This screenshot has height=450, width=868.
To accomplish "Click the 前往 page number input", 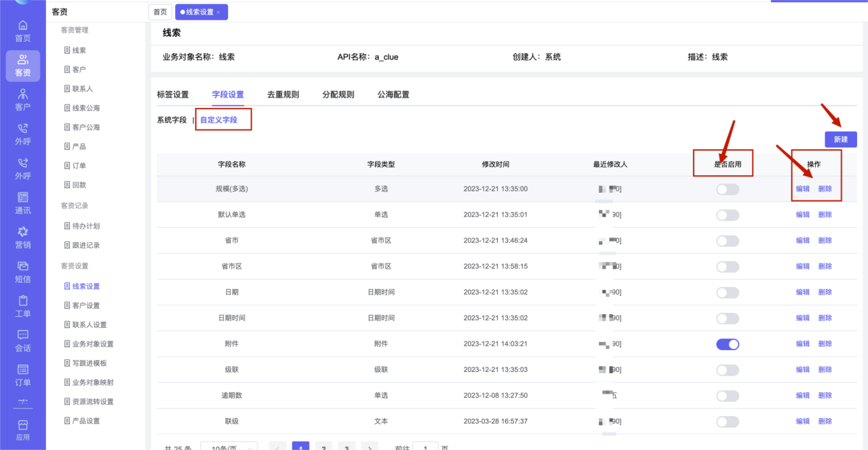I will click(x=425, y=446).
